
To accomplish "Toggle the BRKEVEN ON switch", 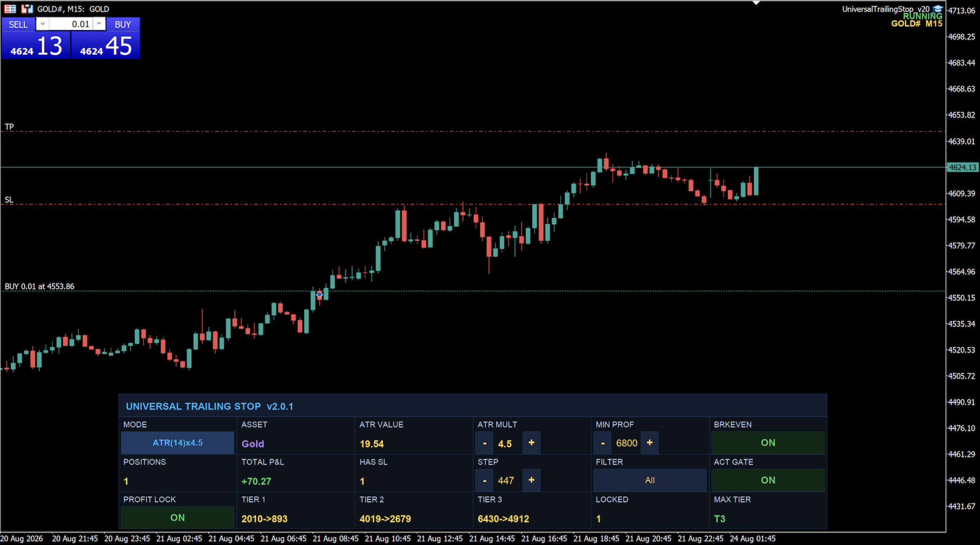I will click(768, 443).
